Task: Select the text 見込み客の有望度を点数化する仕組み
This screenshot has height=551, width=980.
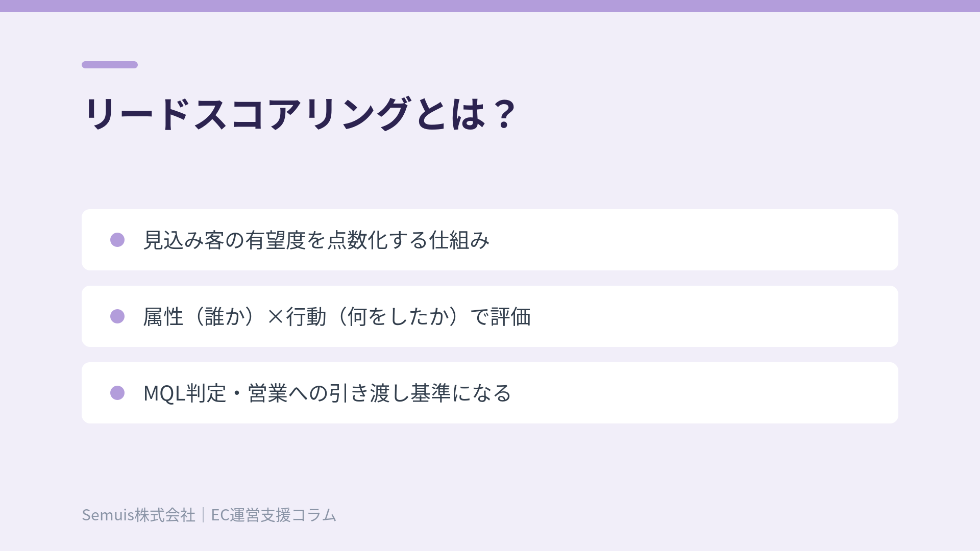Action: [316, 240]
